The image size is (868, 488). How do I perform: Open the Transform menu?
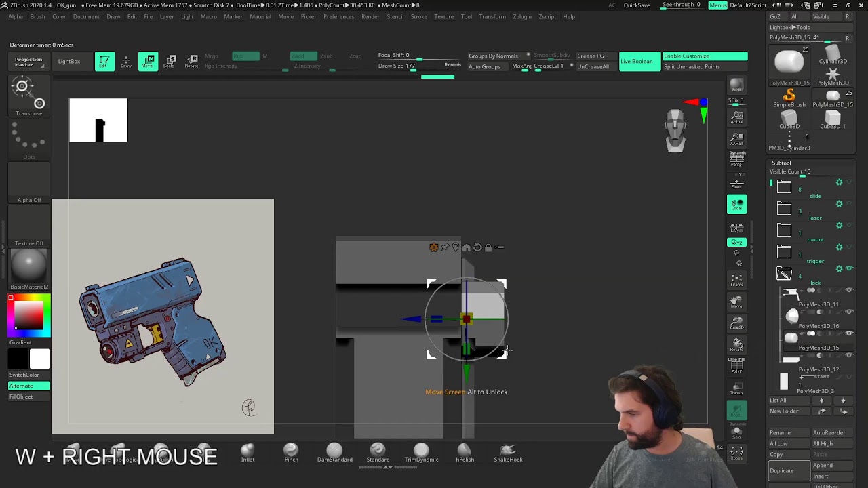(x=492, y=16)
